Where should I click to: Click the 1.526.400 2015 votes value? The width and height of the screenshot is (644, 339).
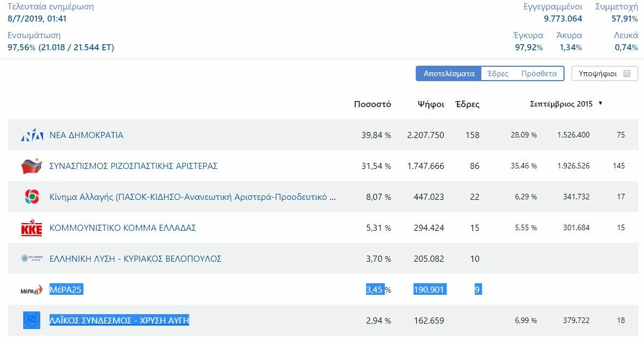(573, 135)
